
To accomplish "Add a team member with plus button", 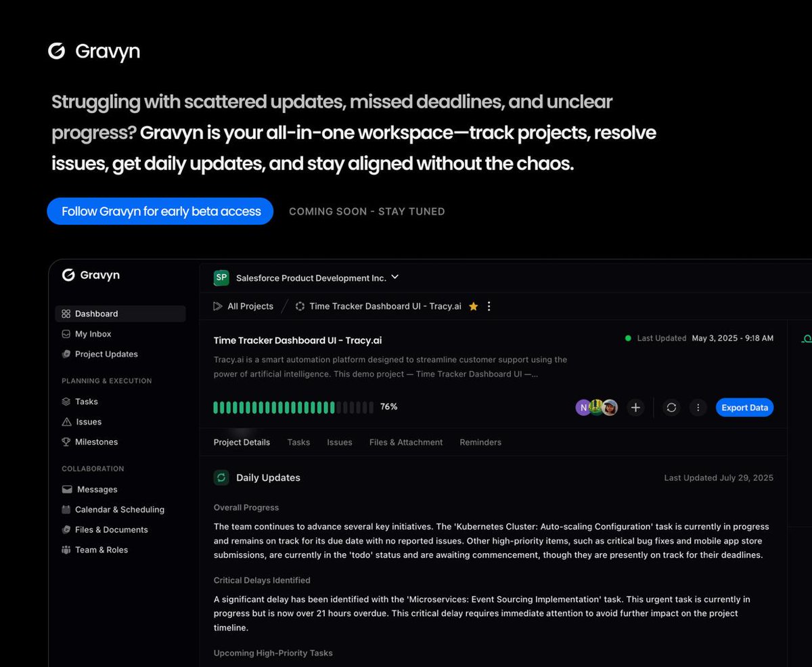I will (635, 407).
